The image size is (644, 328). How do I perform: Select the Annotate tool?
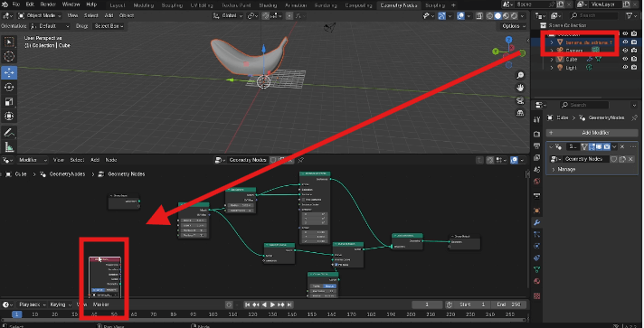[9, 133]
